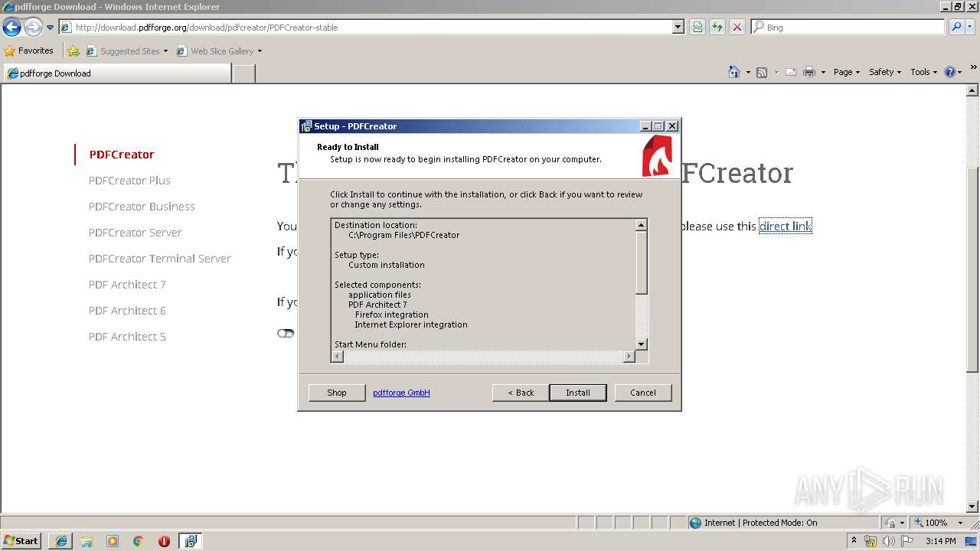This screenshot has width=980, height=551.
Task: Open the Page menu
Action: (x=847, y=72)
